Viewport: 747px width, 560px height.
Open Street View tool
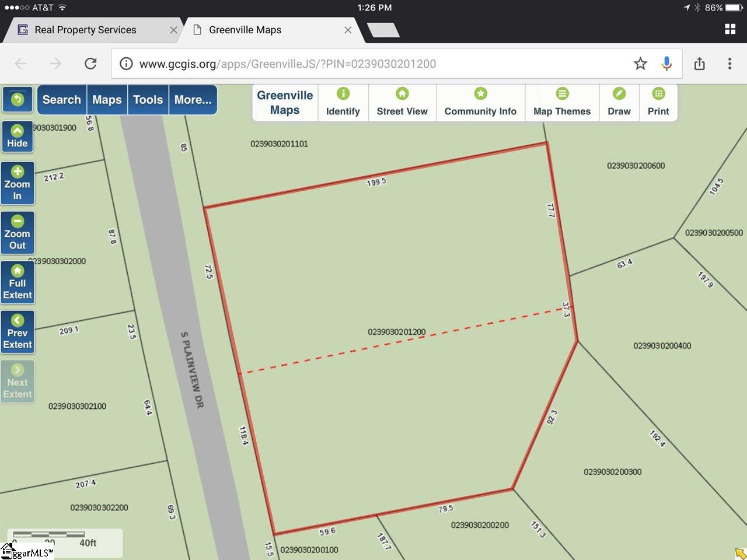point(402,102)
